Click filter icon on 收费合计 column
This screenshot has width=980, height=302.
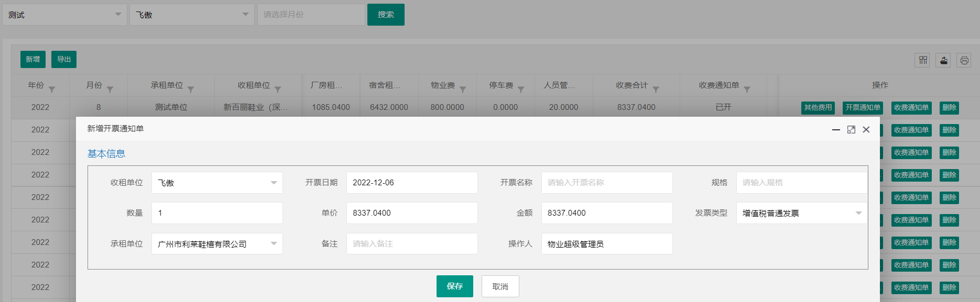point(656,90)
